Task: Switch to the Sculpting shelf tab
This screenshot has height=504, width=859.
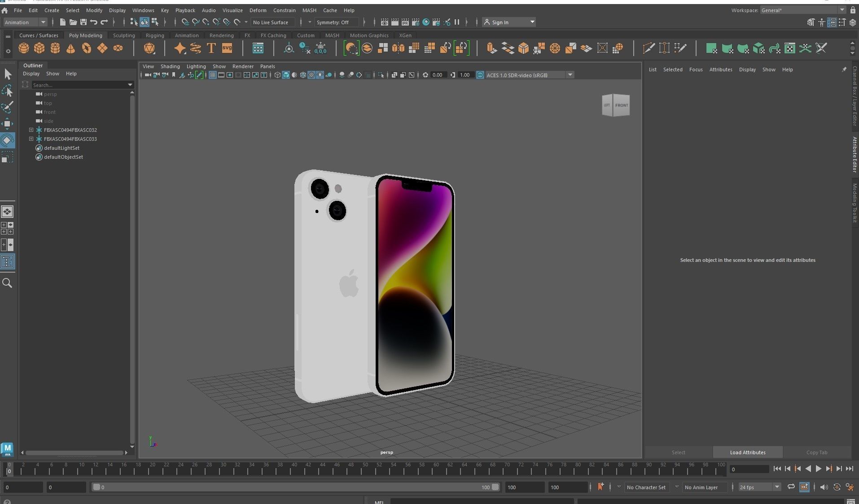Action: [x=124, y=35]
